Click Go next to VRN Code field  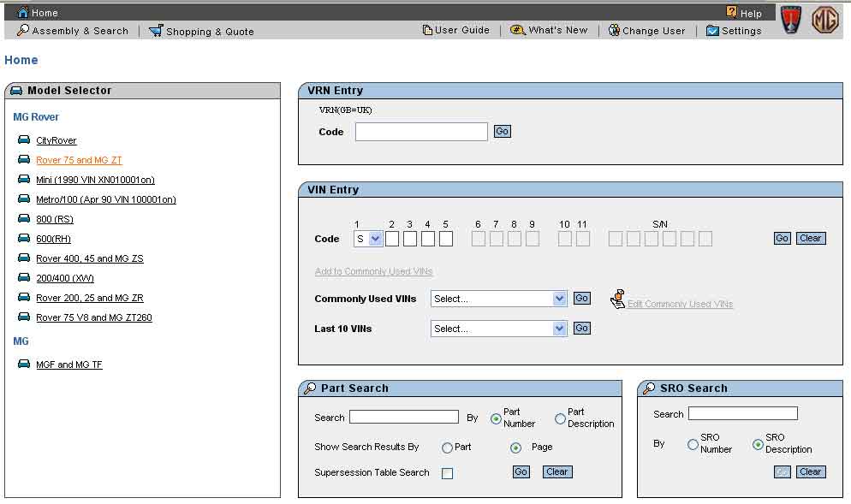coord(502,131)
